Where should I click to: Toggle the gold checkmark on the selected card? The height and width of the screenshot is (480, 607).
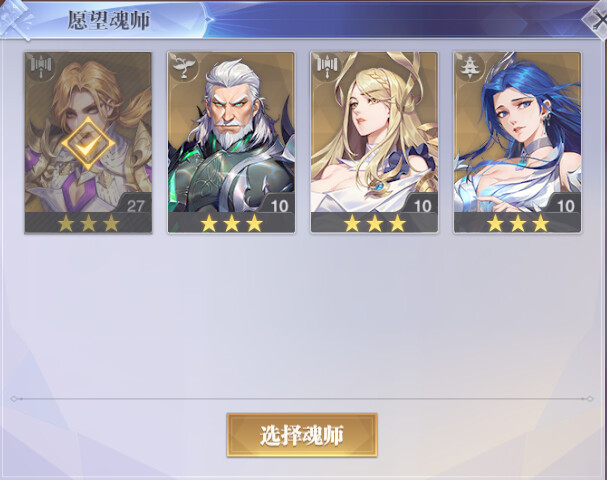tap(88, 144)
